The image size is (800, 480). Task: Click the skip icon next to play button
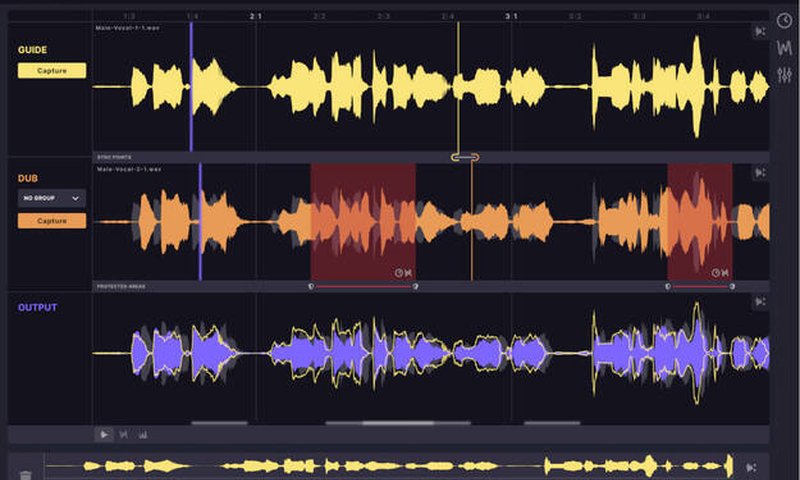click(x=124, y=434)
